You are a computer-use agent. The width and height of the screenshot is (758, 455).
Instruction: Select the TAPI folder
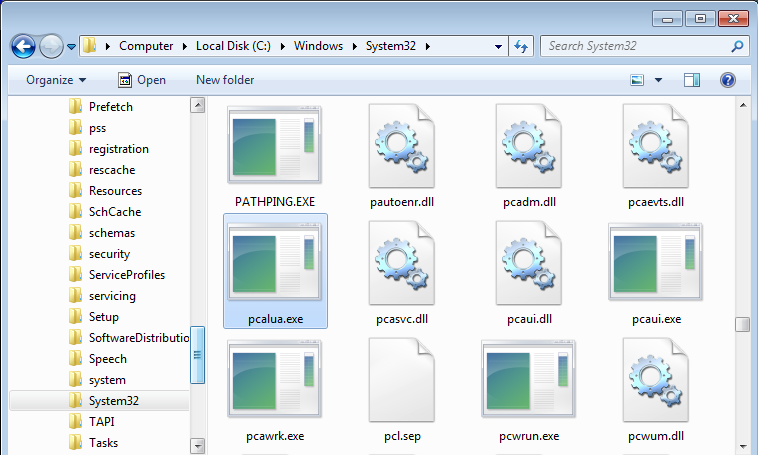click(x=102, y=422)
